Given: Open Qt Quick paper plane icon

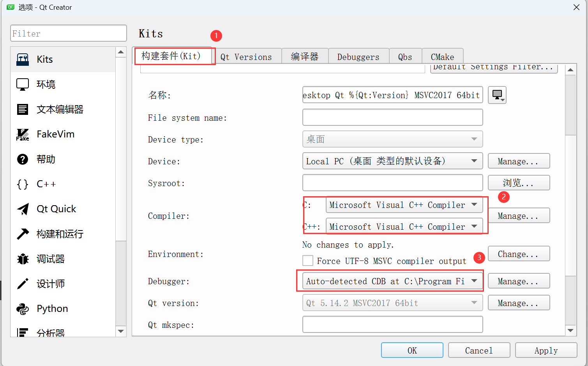Looking at the screenshot, I should (x=23, y=209).
